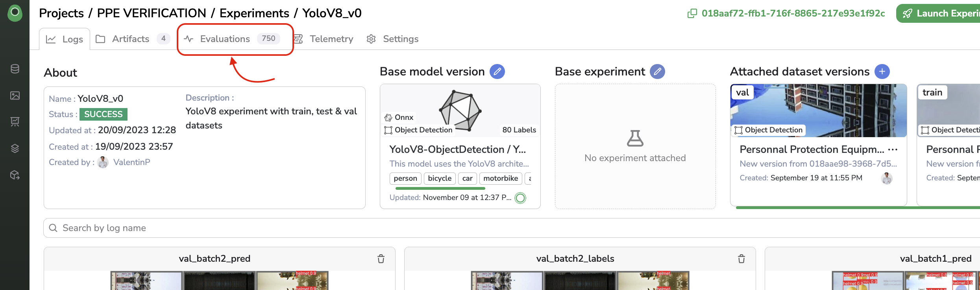The height and width of the screenshot is (290, 980).
Task: Add an attached dataset version
Action: tap(882, 72)
